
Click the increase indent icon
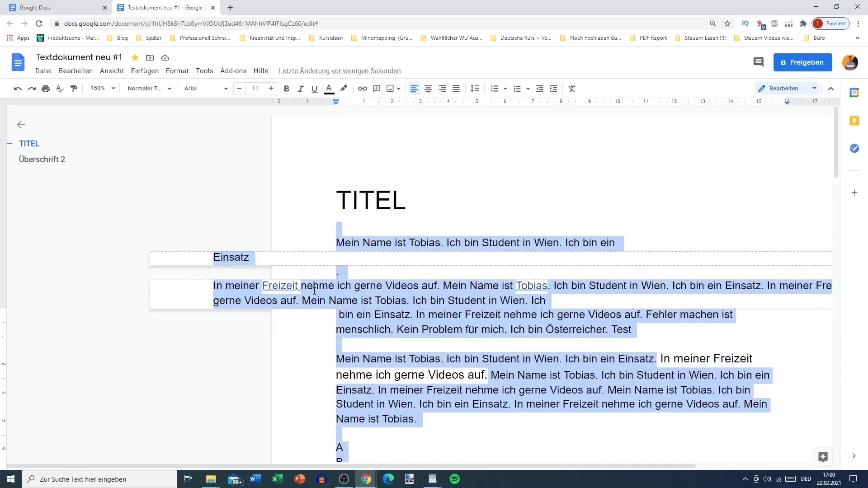click(x=553, y=88)
